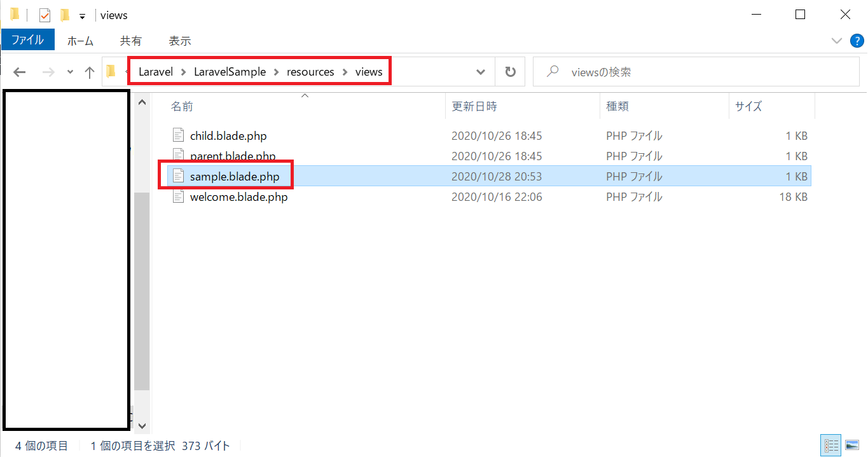Go up one folder level
The height and width of the screenshot is (457, 868).
[90, 72]
